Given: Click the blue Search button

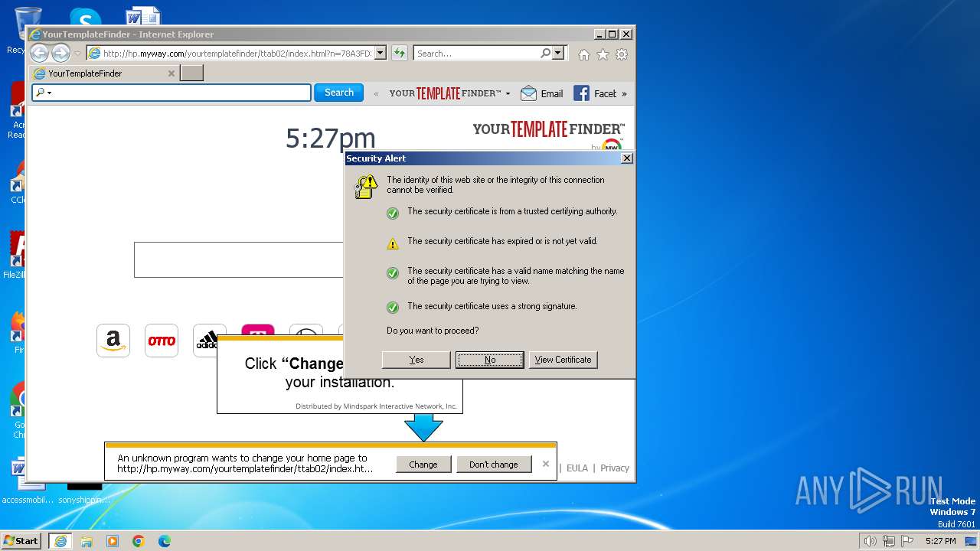Looking at the screenshot, I should [339, 93].
